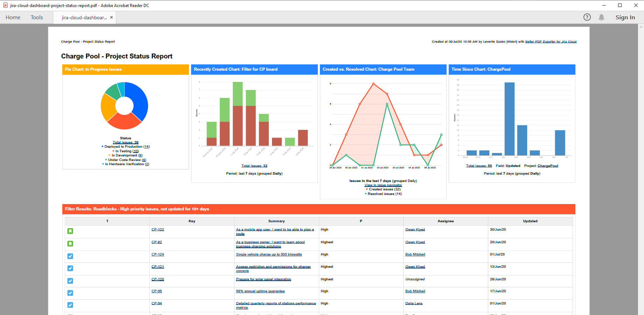Open the CP-122 issue link

coord(157,230)
